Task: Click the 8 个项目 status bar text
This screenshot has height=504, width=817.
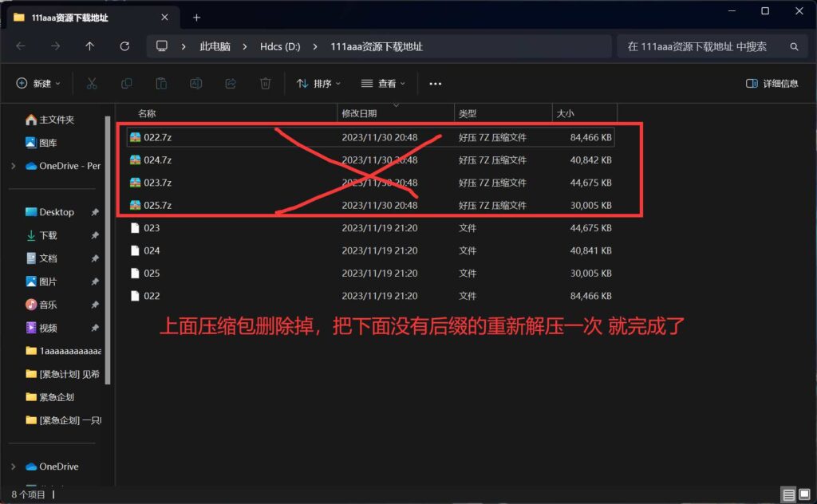Action: 28,494
